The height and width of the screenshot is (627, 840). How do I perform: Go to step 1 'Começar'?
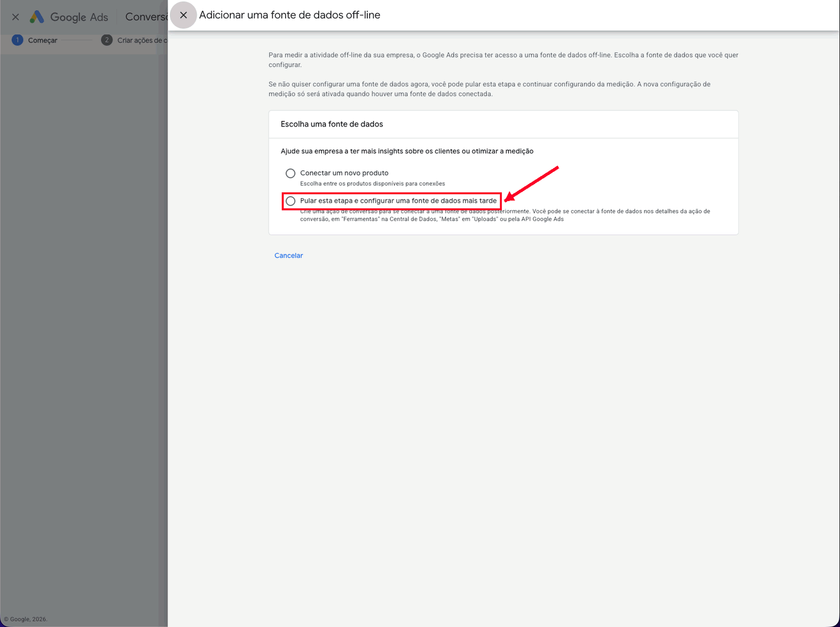[x=35, y=40]
